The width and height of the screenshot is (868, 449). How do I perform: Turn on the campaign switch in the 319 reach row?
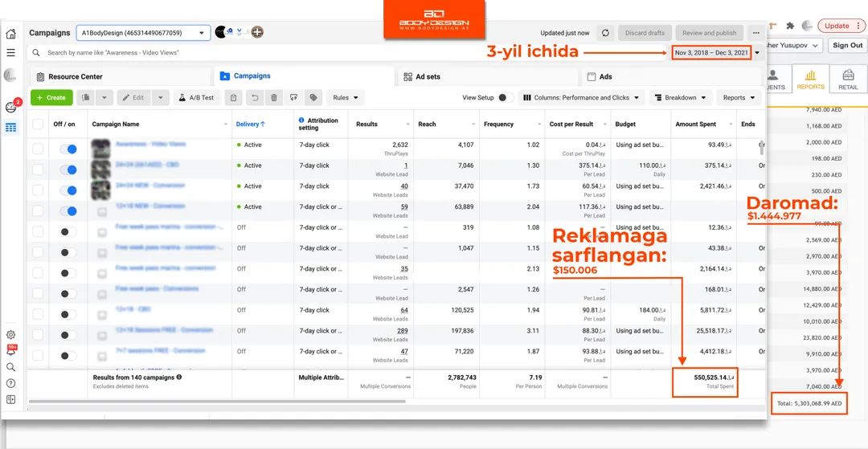pos(68,231)
